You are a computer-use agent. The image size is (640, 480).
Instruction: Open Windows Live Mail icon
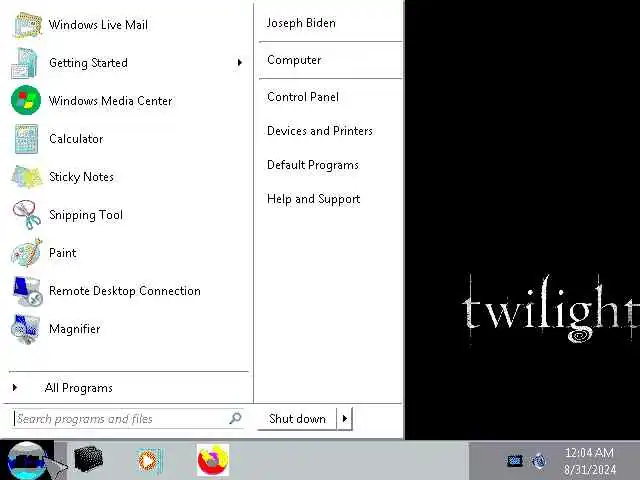[x=27, y=25]
